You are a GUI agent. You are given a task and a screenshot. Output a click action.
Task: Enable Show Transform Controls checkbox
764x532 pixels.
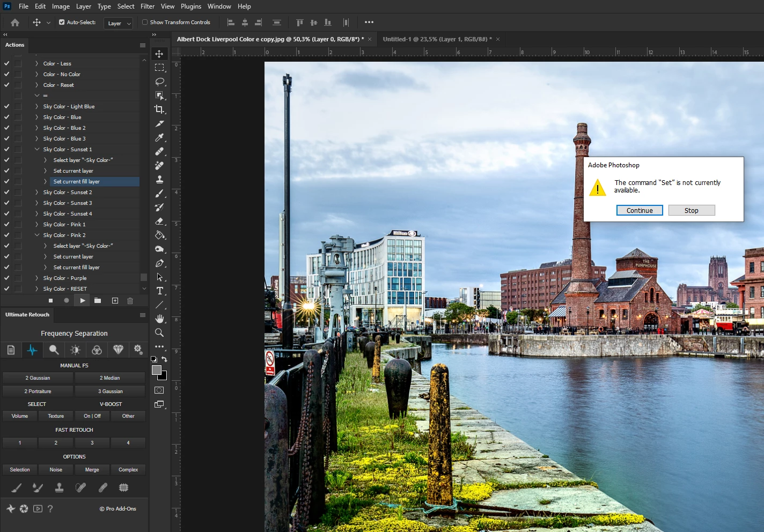(x=145, y=23)
